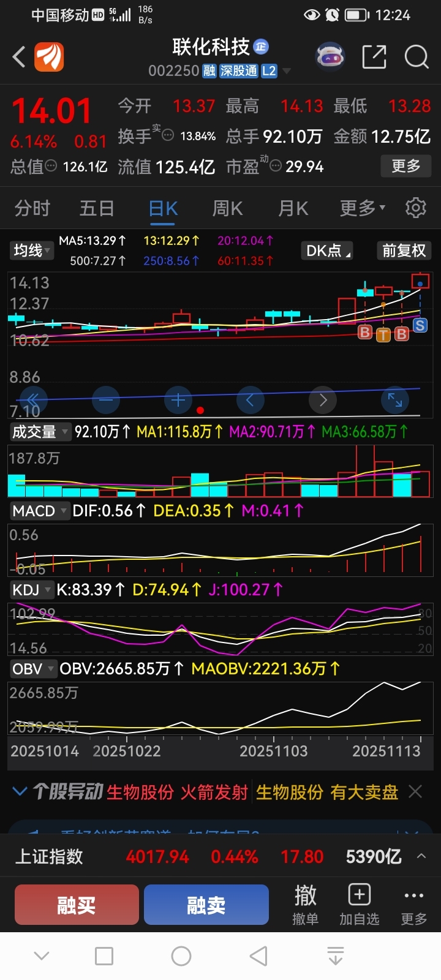
Task: Expand stock code dropdown arrow
Action: tap(286, 72)
